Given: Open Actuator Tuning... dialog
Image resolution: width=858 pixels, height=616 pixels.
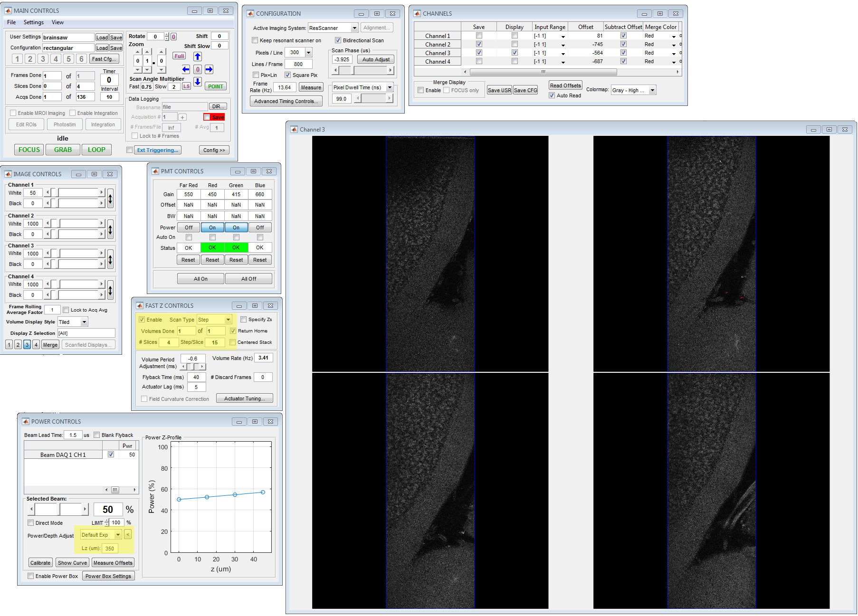Looking at the screenshot, I should click(x=245, y=398).
